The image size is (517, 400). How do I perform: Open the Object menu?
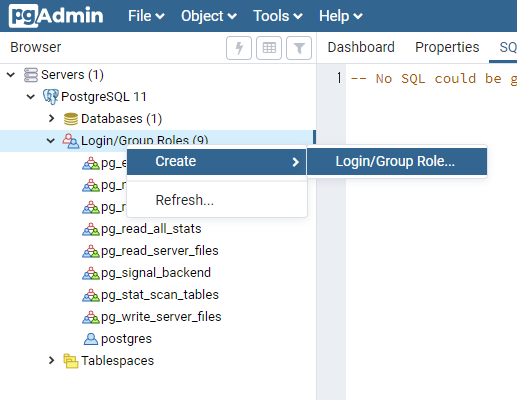coord(209,16)
